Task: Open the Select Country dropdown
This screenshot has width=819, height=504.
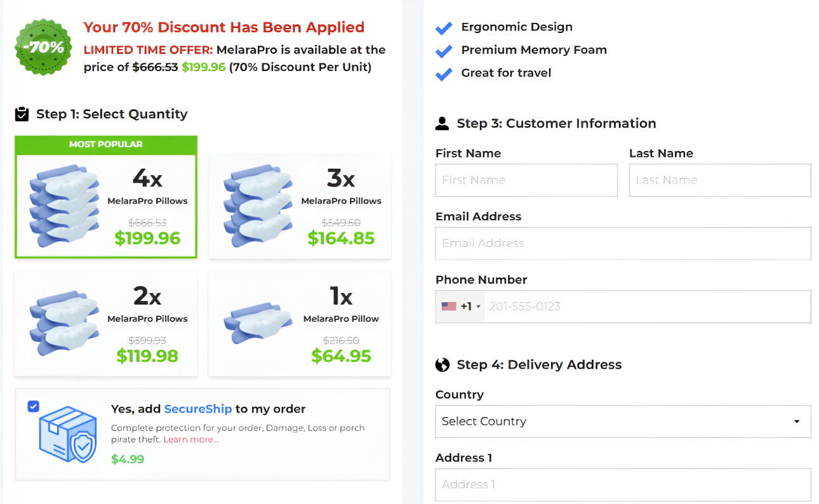Action: [623, 421]
